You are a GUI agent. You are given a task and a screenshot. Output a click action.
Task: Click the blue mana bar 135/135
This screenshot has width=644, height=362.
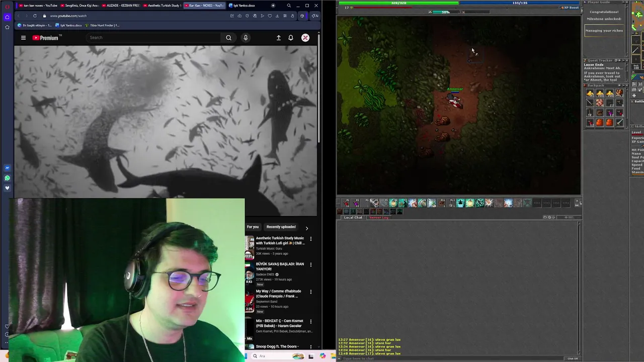[520, 3]
